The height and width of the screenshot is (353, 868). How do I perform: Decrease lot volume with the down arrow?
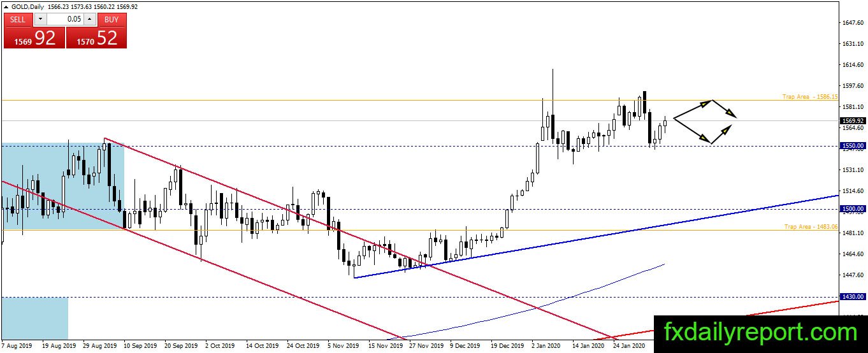point(40,19)
